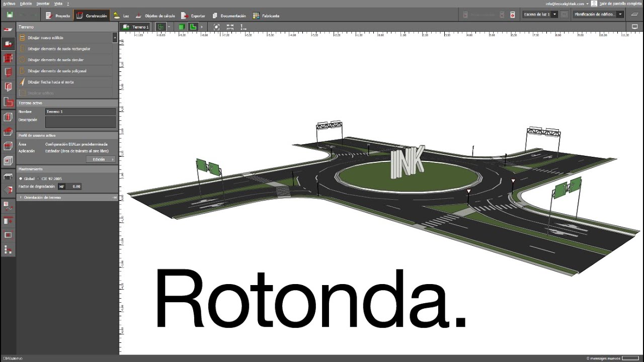Screen dimensions: 644x362
Task: Open the Documentación tab
Action: click(x=229, y=16)
